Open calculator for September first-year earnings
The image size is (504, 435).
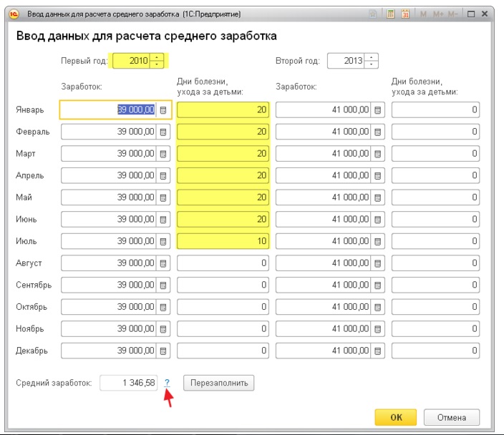pos(163,285)
